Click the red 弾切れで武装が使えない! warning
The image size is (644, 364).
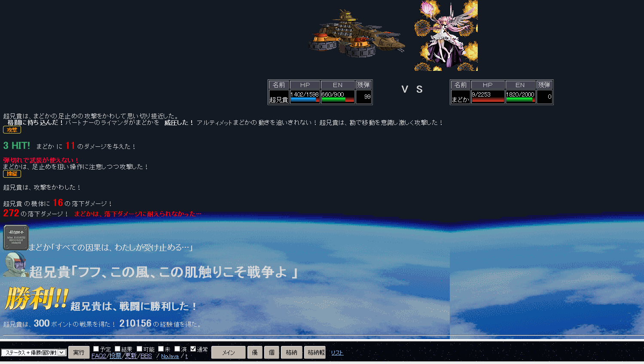tap(41, 160)
